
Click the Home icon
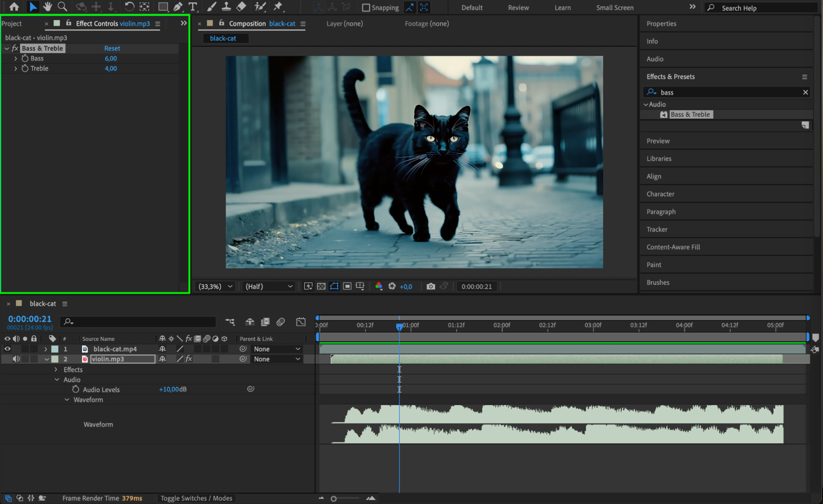pos(14,7)
